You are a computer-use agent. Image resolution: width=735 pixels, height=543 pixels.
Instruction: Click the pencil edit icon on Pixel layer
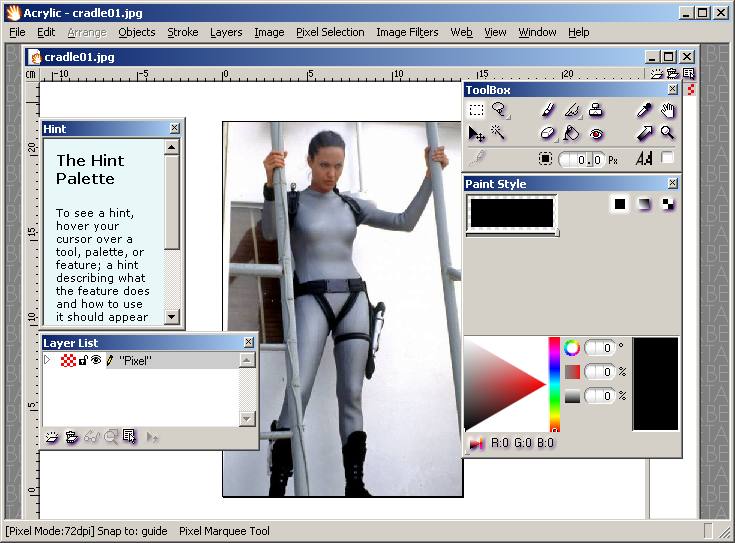click(110, 360)
